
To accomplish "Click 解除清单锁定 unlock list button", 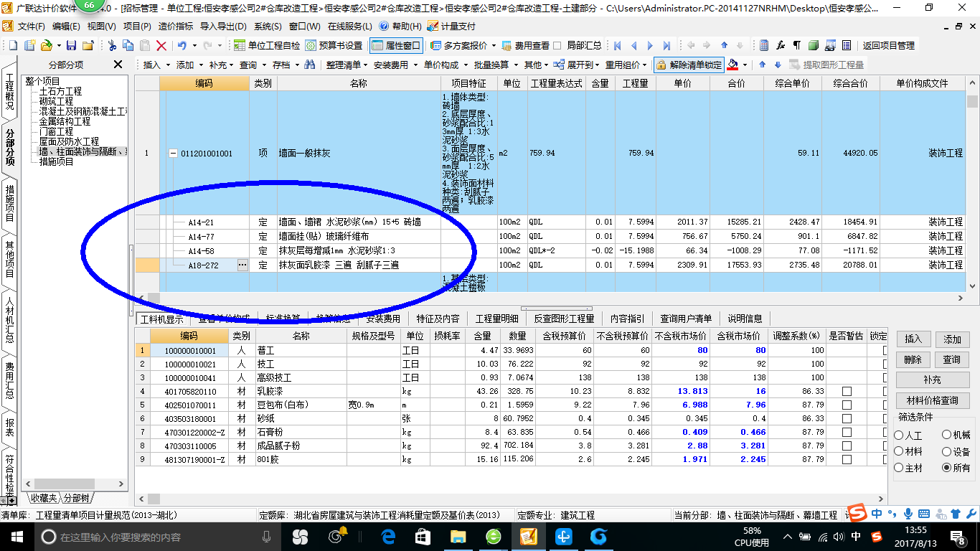I will 689,65.
